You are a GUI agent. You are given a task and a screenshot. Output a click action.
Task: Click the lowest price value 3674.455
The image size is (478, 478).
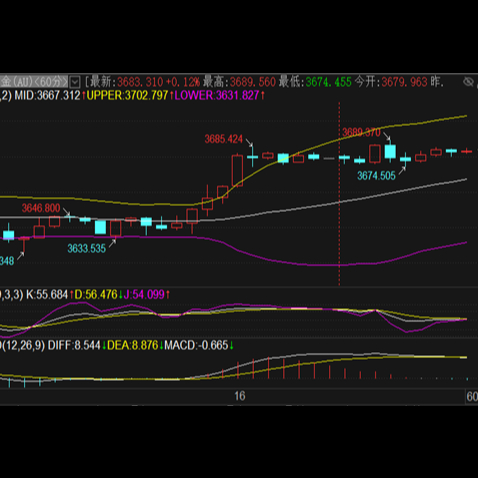click(x=329, y=82)
